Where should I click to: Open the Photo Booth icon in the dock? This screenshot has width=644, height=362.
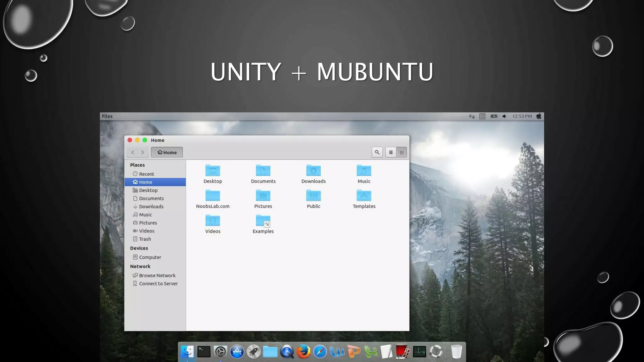coord(403,351)
